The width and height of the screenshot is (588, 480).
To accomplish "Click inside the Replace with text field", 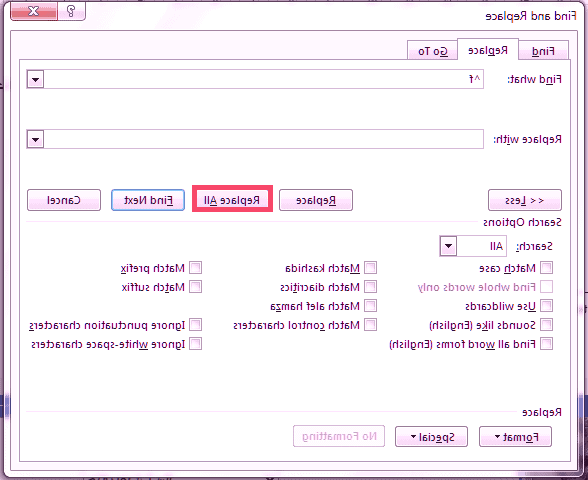I will pos(264,140).
